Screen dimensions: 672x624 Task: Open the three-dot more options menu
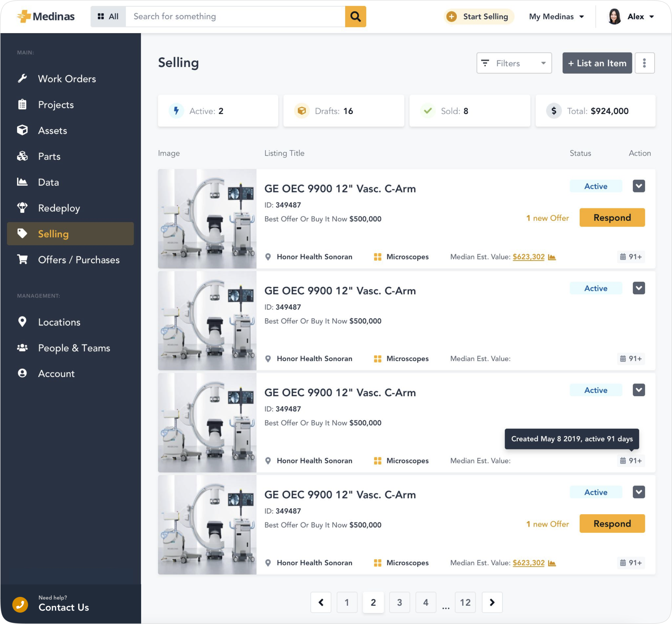(644, 63)
